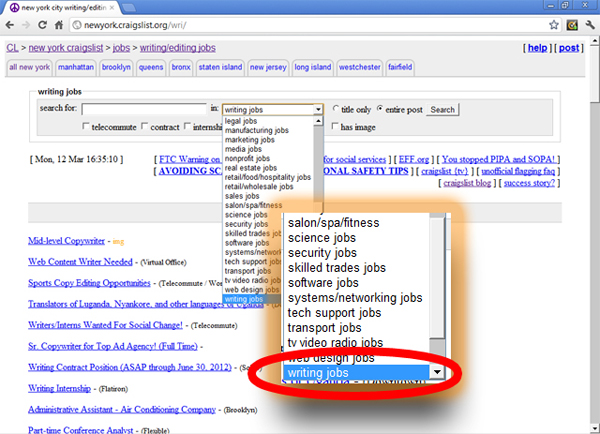
Task: Close the new york city writing tab
Action: click(x=112, y=7)
